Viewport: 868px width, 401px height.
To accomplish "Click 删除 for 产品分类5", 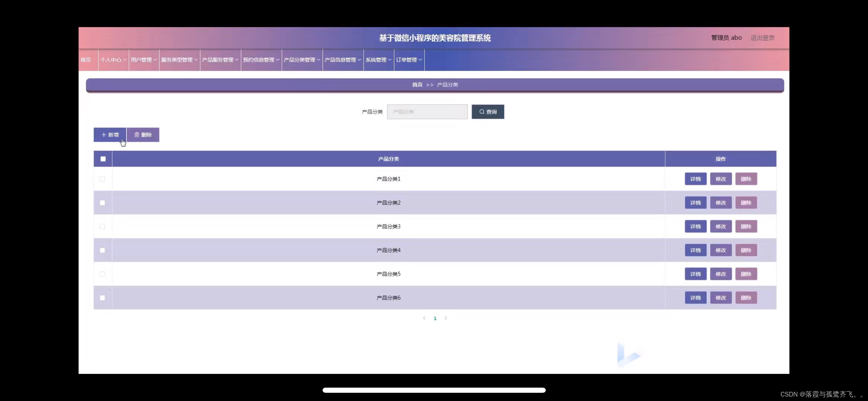I will (x=746, y=274).
